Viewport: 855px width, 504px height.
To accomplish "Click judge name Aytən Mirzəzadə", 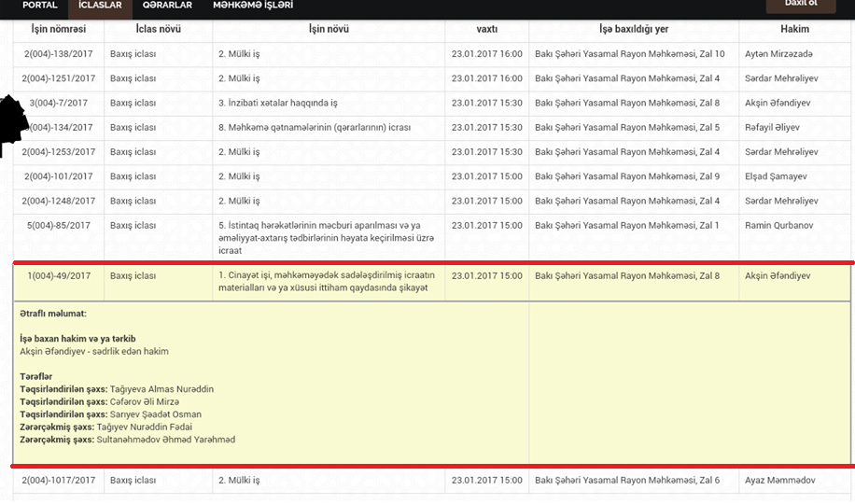I will click(778, 54).
